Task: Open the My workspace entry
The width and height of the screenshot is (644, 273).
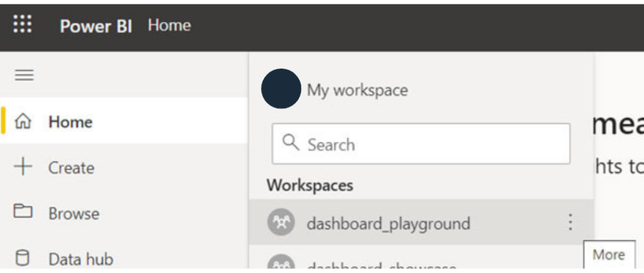Action: [357, 90]
